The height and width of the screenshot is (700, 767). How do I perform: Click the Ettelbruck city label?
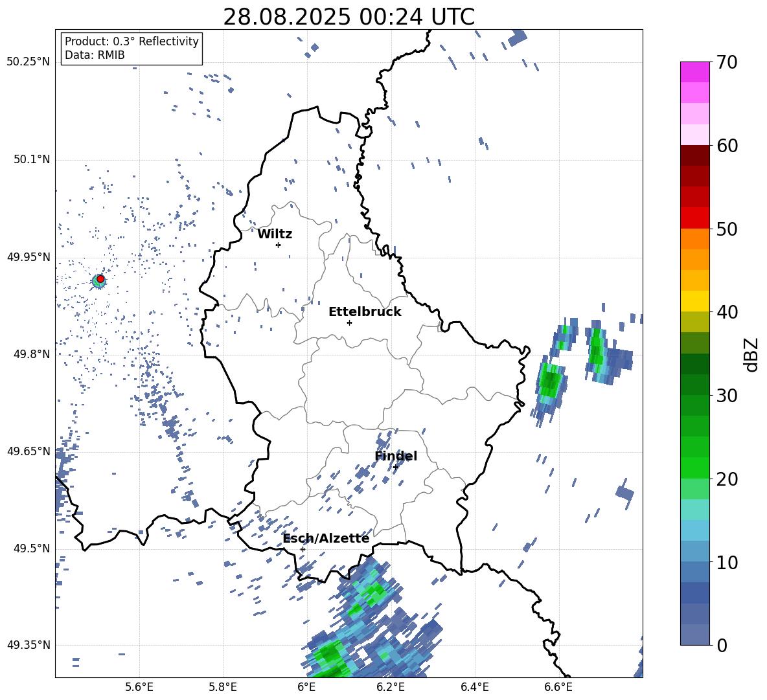[365, 312]
